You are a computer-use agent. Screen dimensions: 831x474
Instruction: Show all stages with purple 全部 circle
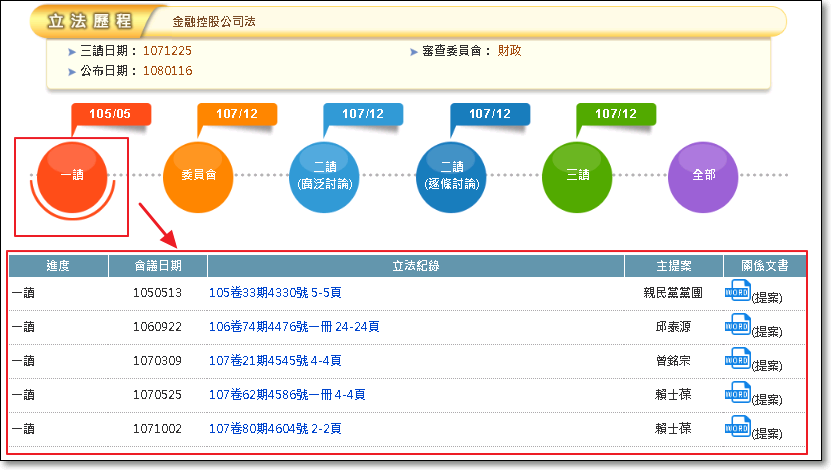point(703,176)
